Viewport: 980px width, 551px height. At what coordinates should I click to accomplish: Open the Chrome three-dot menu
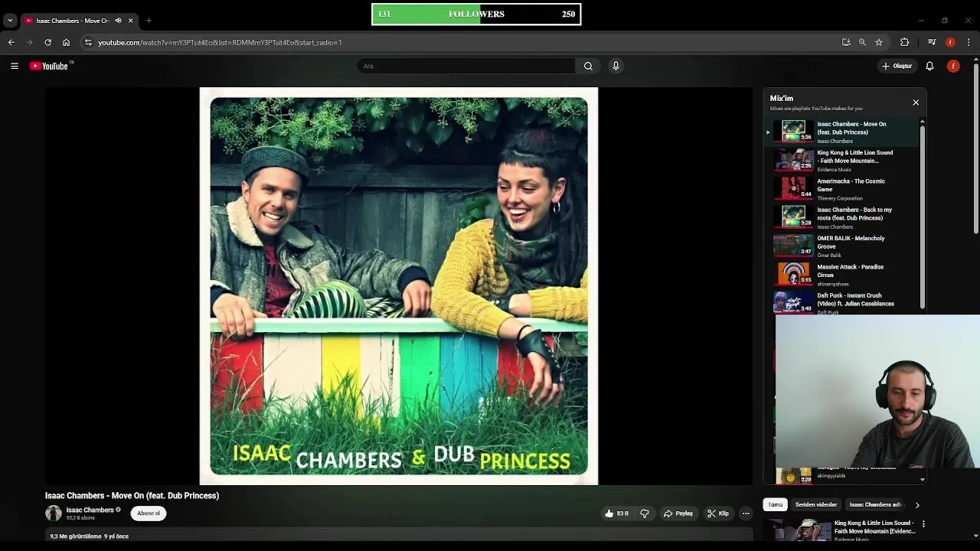pyautogui.click(x=969, y=42)
